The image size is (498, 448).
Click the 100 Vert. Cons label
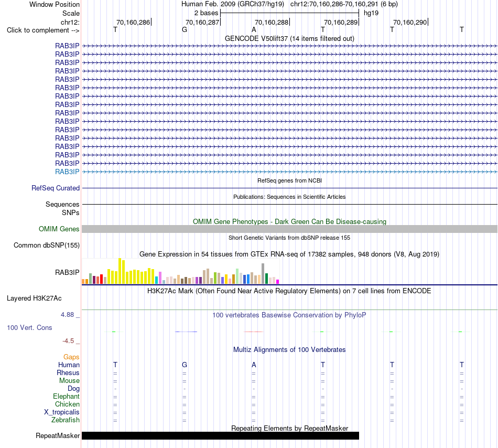pyautogui.click(x=29, y=327)
